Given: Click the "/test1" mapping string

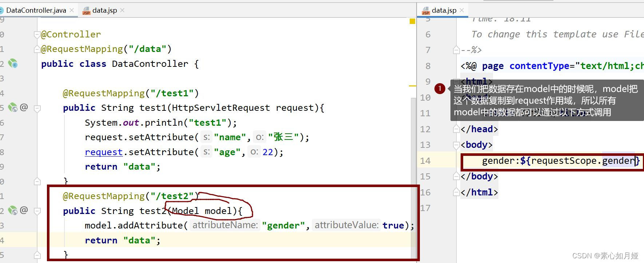Looking at the screenshot, I should click(x=172, y=93).
